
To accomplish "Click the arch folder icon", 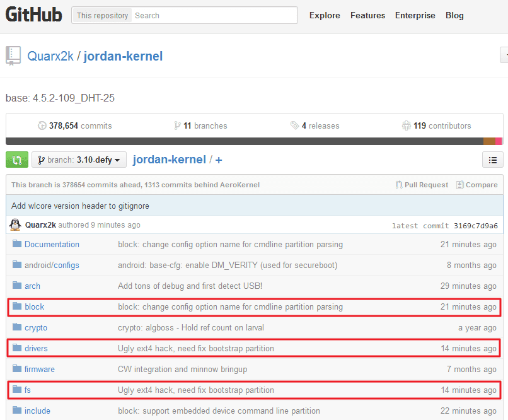I will tap(17, 285).
